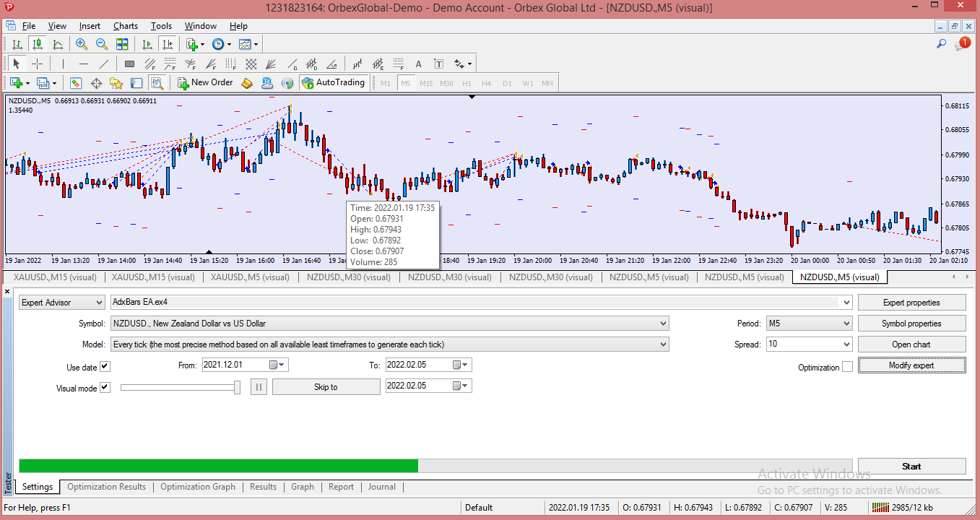This screenshot has height=520, width=980.
Task: Select the Crosshair cursor tool
Action: tap(37, 64)
